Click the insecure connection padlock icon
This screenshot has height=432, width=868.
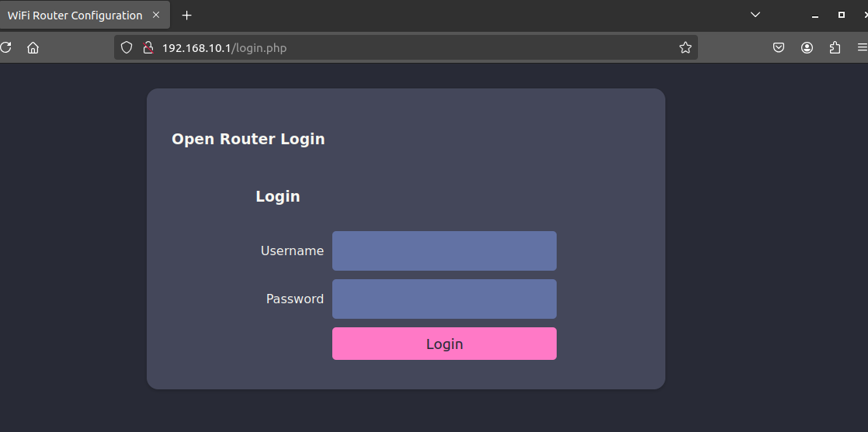(x=148, y=48)
